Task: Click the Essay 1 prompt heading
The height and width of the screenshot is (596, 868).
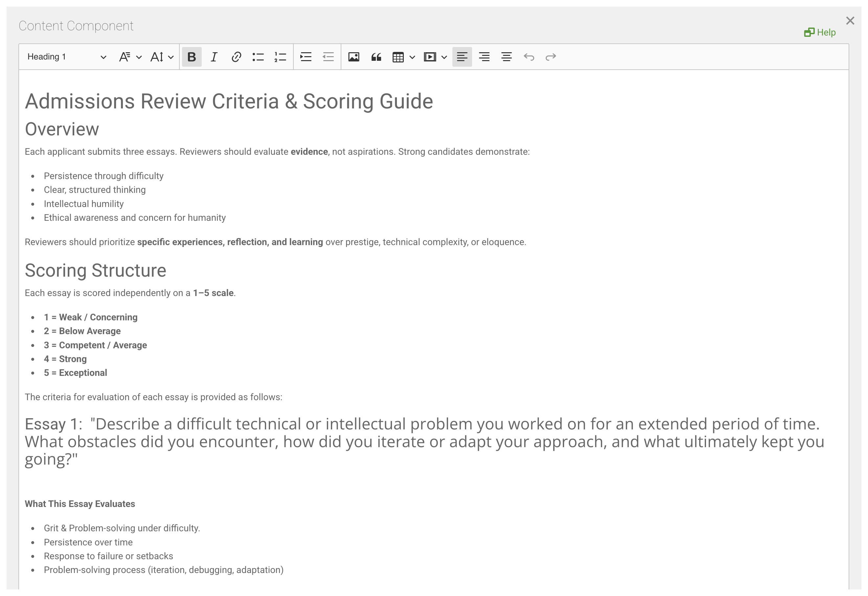Action: coord(424,442)
